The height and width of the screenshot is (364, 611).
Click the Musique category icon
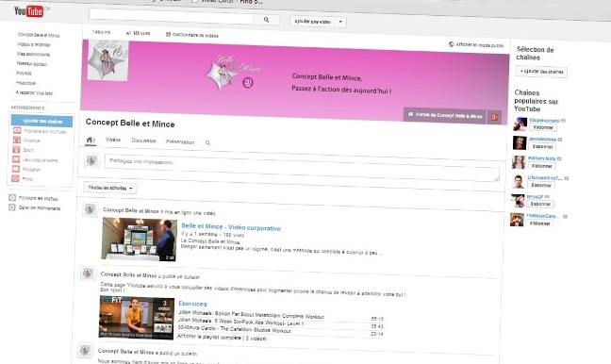[17, 140]
